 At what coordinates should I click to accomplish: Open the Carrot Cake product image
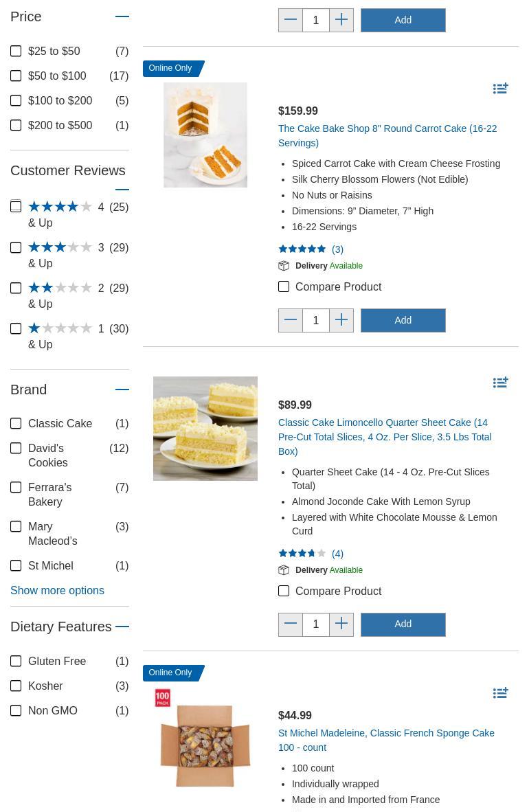(x=205, y=135)
